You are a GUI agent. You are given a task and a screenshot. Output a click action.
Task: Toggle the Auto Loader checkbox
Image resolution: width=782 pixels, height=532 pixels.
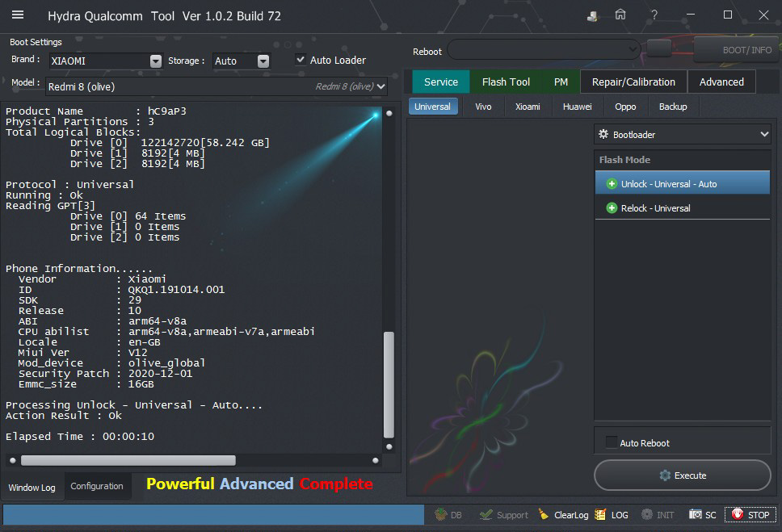click(x=301, y=59)
